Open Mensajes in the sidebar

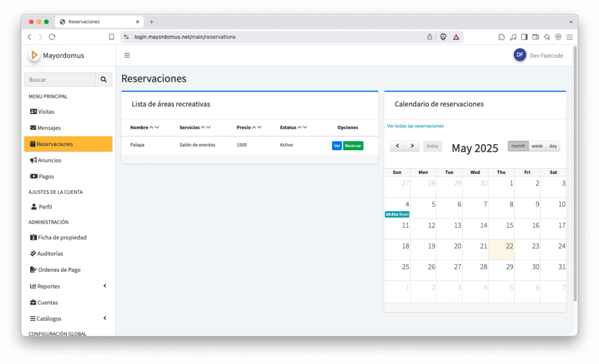click(x=49, y=128)
